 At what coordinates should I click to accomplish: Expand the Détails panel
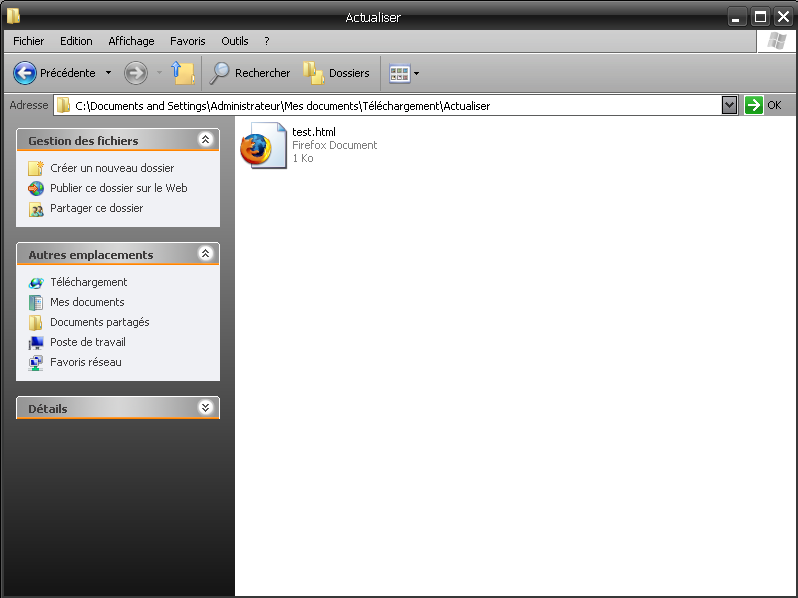(x=205, y=408)
